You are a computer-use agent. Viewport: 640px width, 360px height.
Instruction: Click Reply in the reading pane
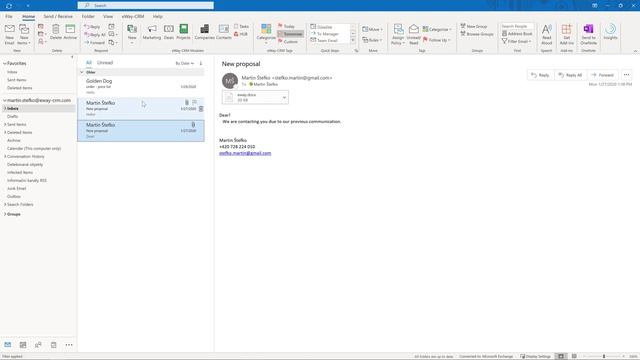540,75
